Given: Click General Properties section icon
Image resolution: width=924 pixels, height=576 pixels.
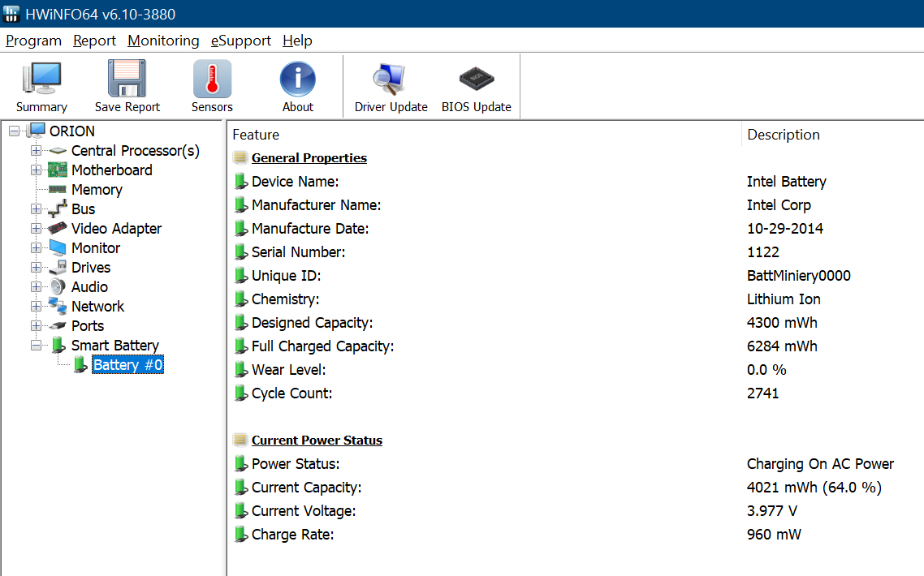Looking at the screenshot, I should tap(240, 158).
